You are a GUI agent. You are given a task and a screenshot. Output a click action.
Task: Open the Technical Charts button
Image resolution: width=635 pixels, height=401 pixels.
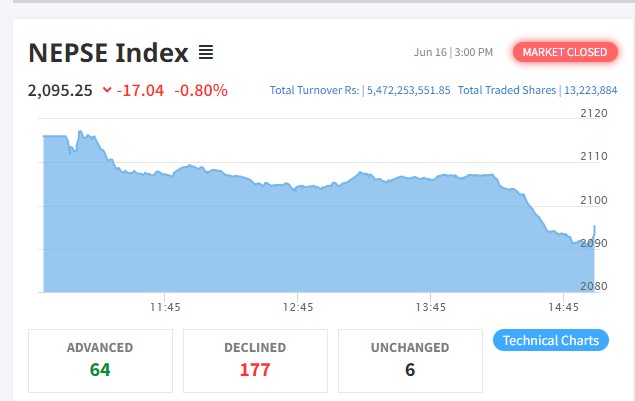point(551,340)
